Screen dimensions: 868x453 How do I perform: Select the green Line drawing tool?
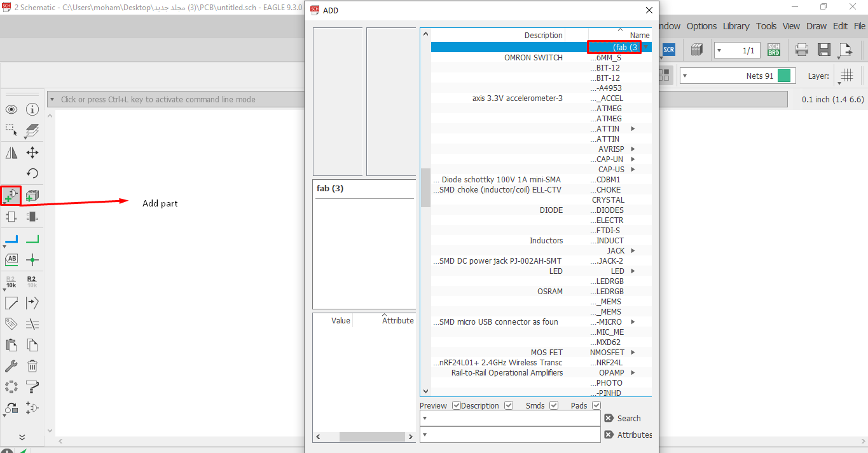tap(32, 240)
